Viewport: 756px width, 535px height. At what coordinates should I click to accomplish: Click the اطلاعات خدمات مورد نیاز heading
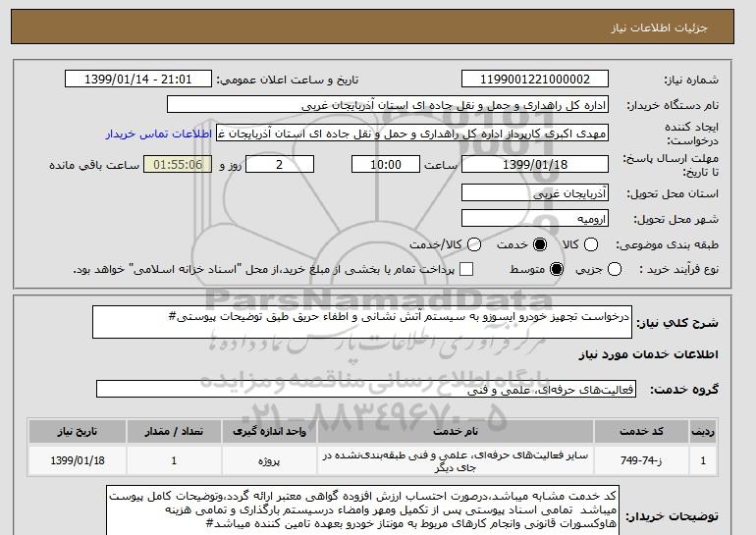(x=648, y=354)
